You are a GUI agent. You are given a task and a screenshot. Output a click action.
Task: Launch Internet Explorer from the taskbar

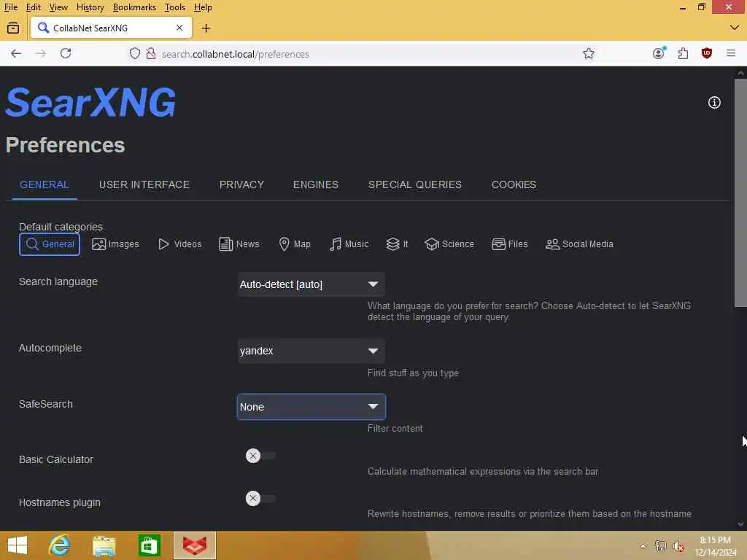tap(60, 545)
